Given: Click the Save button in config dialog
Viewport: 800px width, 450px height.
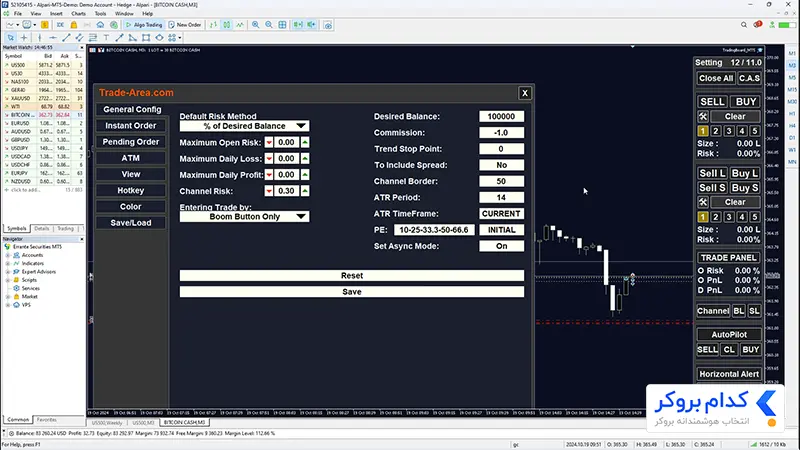Looking at the screenshot, I should (x=352, y=292).
